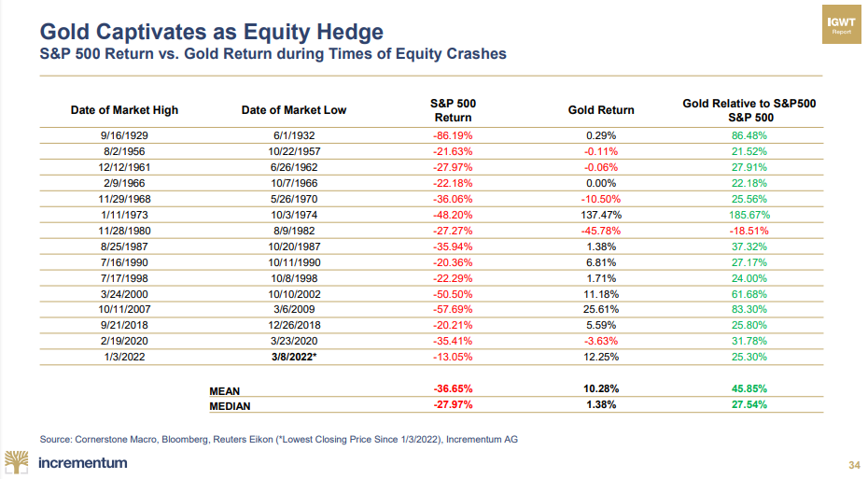Select the "Date of Market Low" column header
The image size is (868, 479).
[x=294, y=110]
